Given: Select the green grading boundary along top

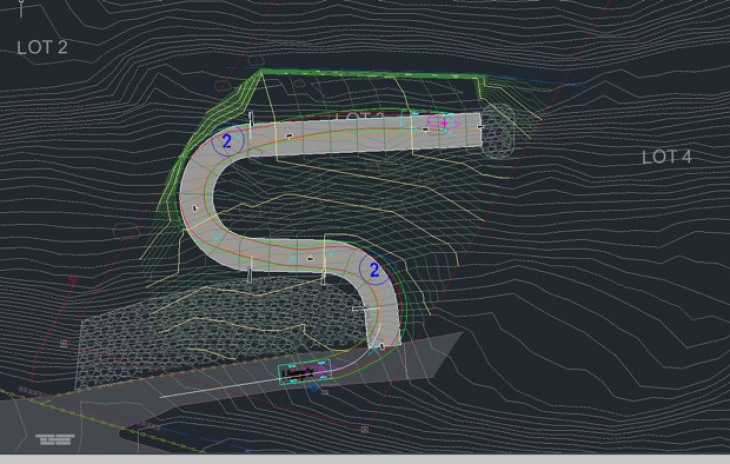Looking at the screenshot, I should 370,77.
